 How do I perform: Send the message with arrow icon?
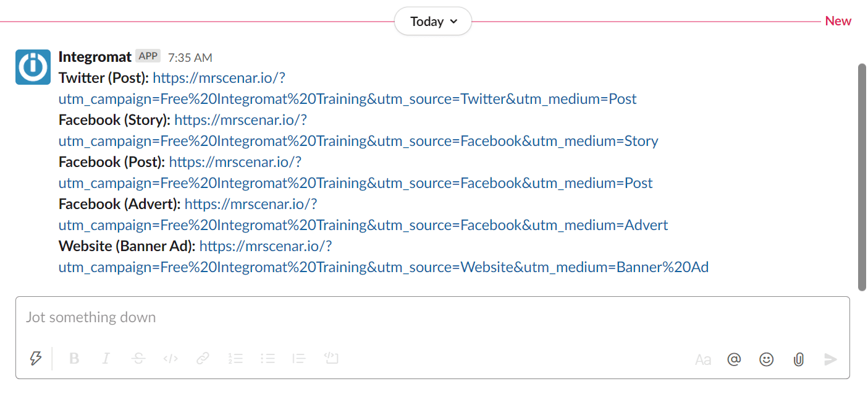831,359
